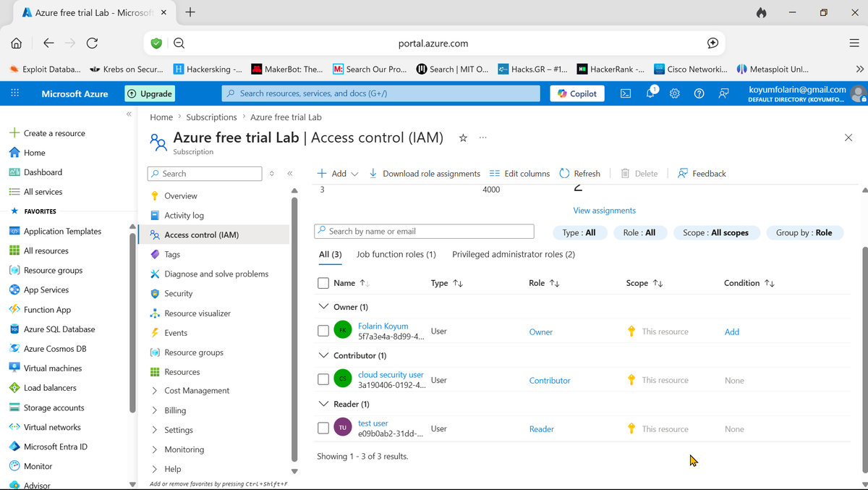Open Cloud Shell from the top bar
Image resolution: width=868 pixels, height=490 pixels.
tap(626, 93)
